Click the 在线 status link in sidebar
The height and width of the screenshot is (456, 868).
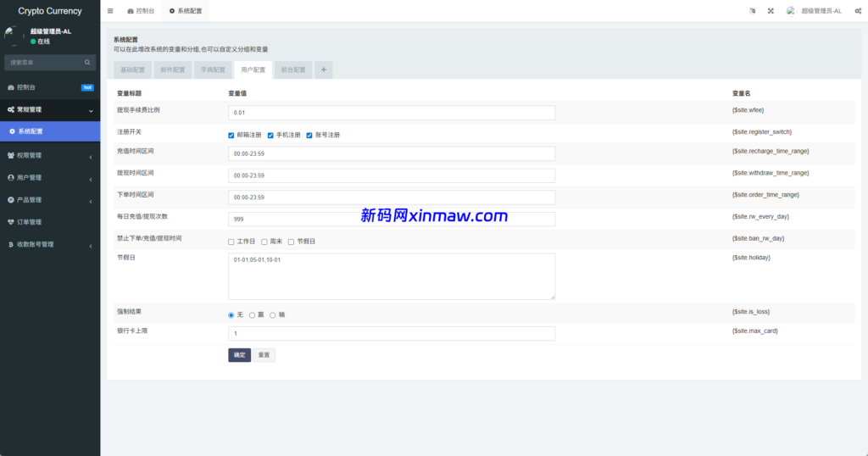[41, 42]
